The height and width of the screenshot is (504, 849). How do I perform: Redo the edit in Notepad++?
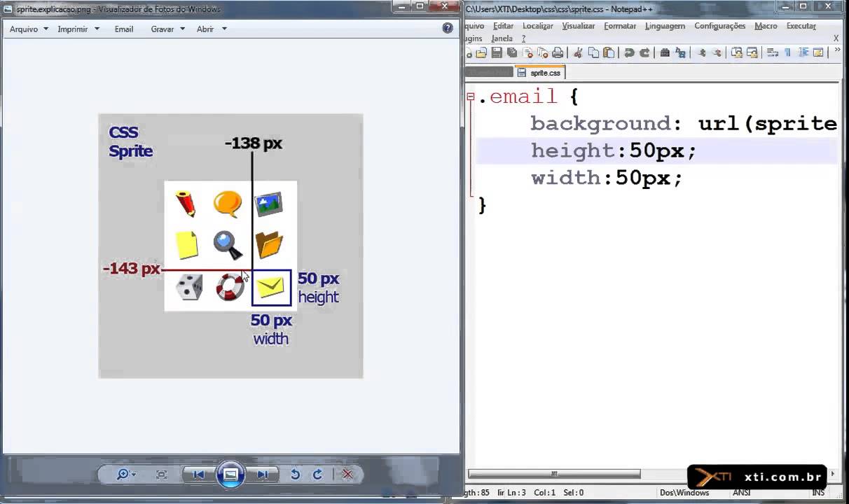[644, 52]
